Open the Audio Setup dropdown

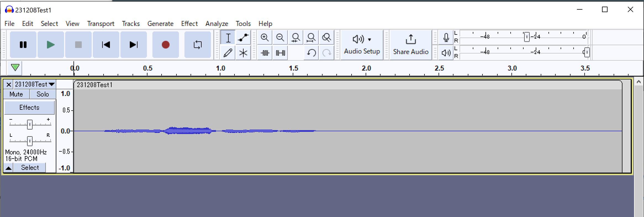[x=362, y=45]
